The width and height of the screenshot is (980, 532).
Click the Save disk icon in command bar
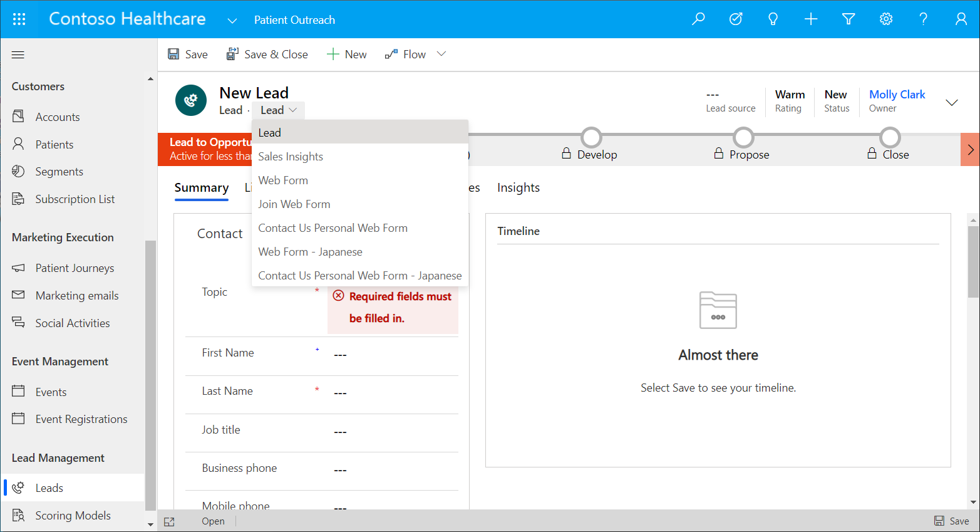pos(173,55)
